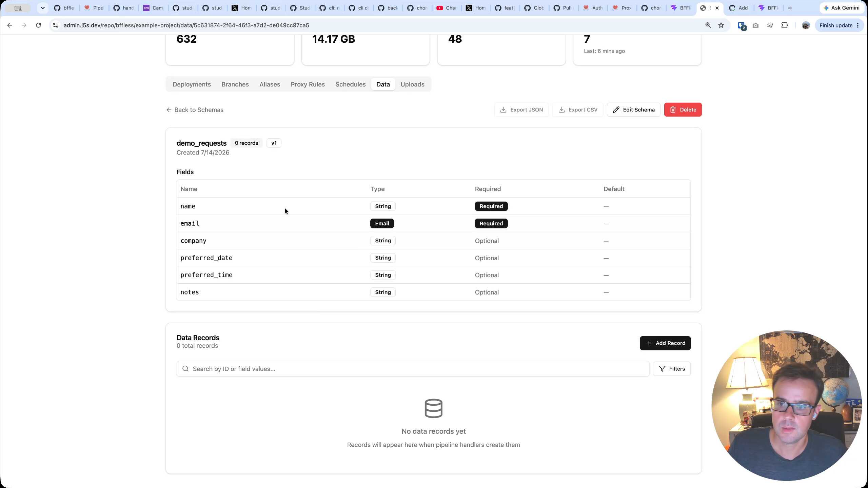Click the zoom magnifier icon in address bar
Viewport: 868px width, 488px height.
pyautogui.click(x=708, y=25)
